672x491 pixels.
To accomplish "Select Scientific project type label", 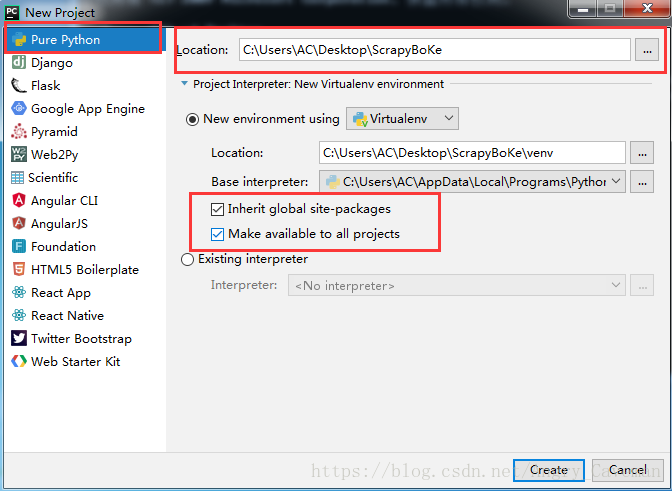I will [x=53, y=177].
